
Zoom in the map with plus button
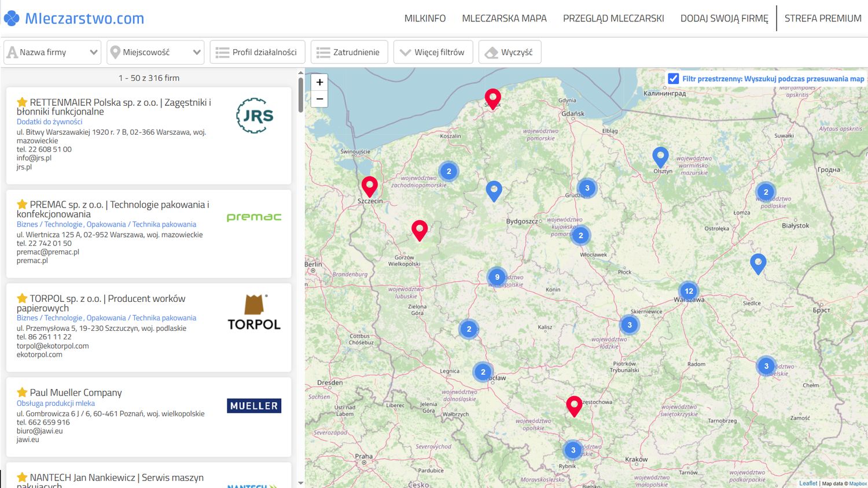[x=319, y=82]
